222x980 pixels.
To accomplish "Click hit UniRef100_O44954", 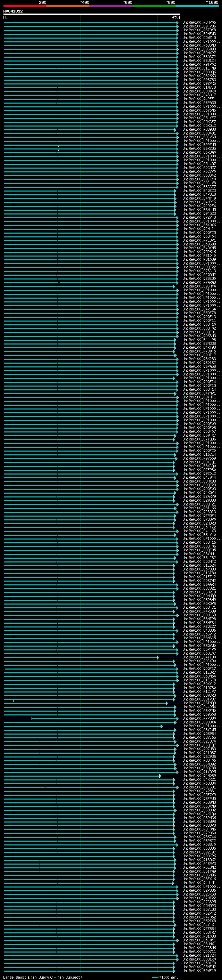I will [x=199, y=707].
